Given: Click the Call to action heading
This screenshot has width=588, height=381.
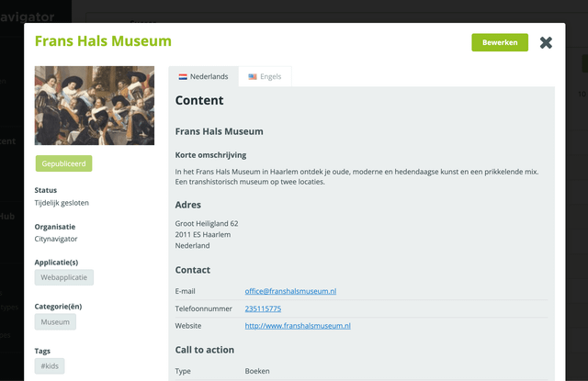Looking at the screenshot, I should point(205,350).
